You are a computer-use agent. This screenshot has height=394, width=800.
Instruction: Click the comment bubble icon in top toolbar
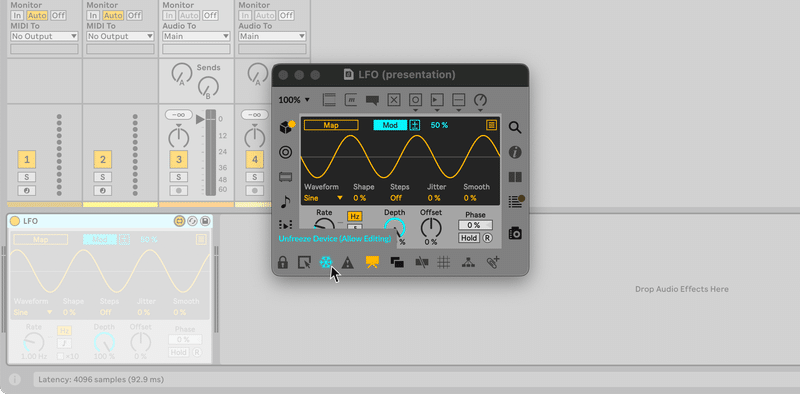[372, 100]
